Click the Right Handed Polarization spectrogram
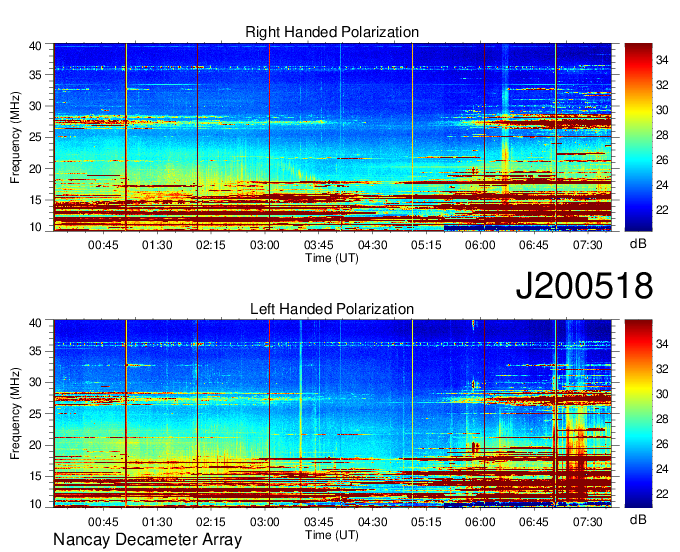680x552 pixels. 332,137
